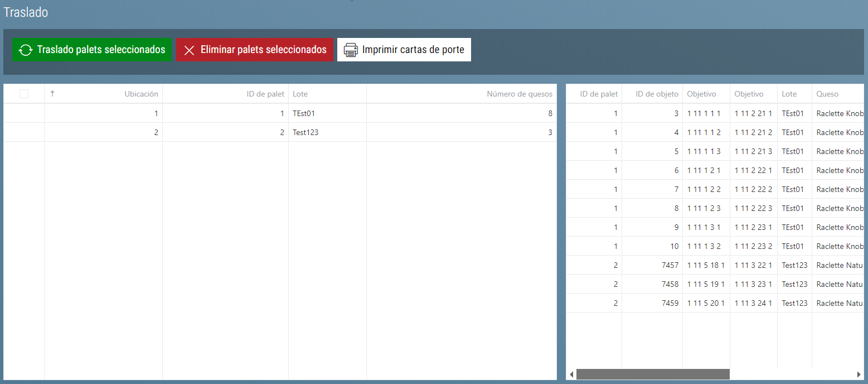The height and width of the screenshot is (384, 868).
Task: Toggle the select-all checkbox in table header
Action: click(24, 94)
